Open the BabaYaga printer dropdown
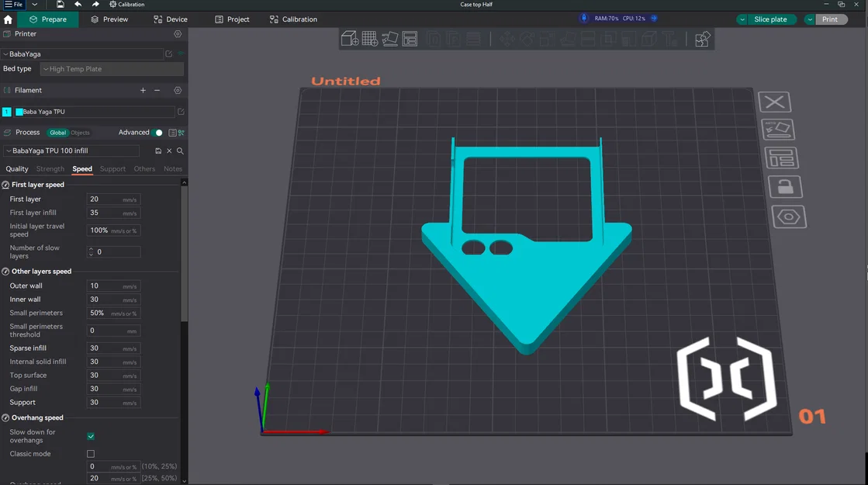 click(82, 54)
